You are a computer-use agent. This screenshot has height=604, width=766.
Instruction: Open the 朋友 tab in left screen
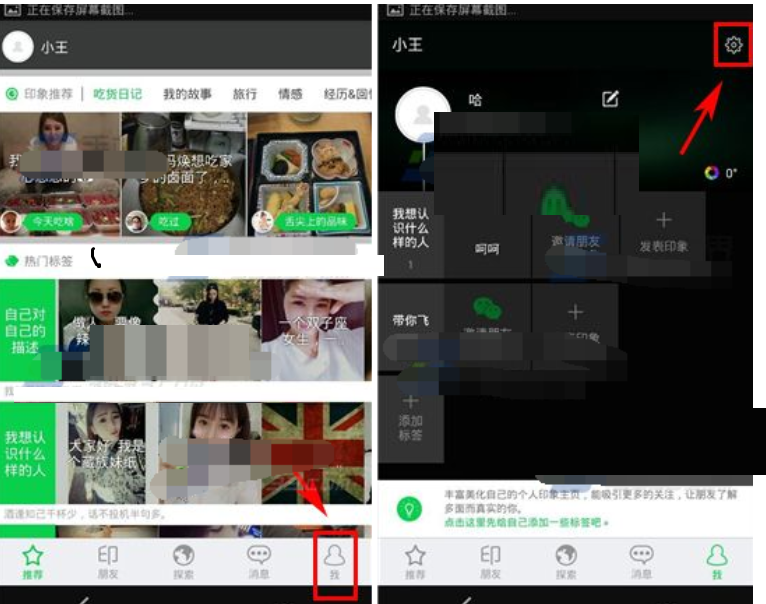click(x=108, y=562)
